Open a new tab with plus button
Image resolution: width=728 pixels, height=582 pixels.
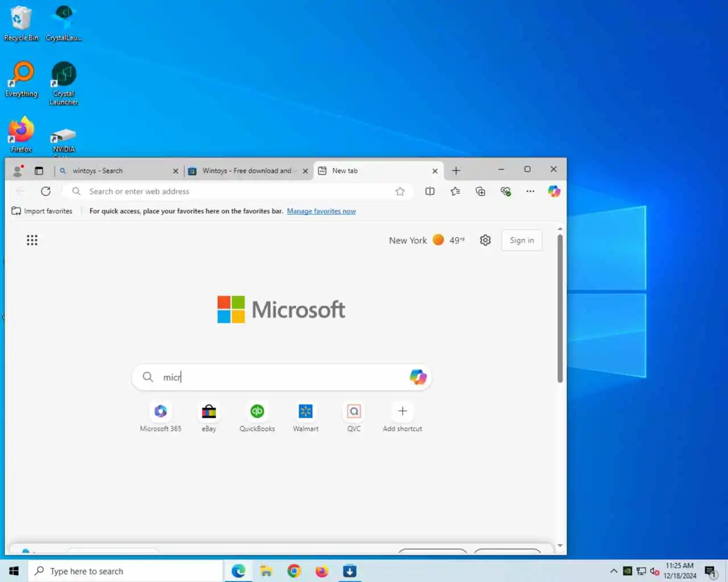[x=456, y=171]
